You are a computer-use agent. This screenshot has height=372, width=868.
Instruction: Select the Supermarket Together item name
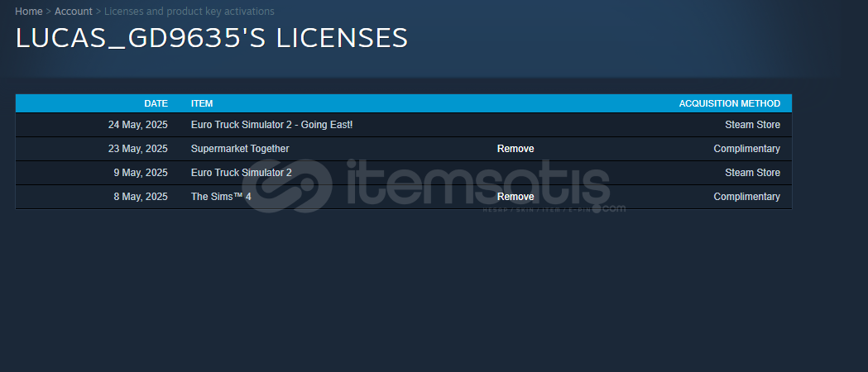pos(240,149)
